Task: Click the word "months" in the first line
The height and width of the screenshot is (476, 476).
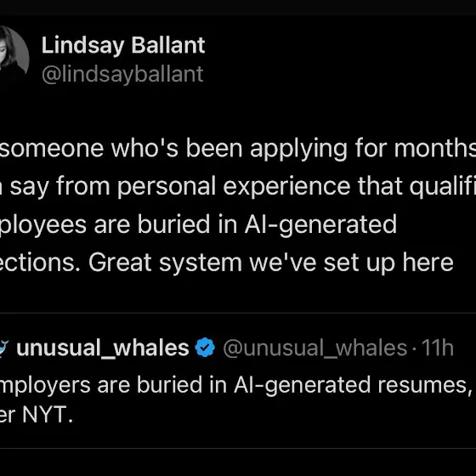Action: pyautogui.click(x=435, y=149)
